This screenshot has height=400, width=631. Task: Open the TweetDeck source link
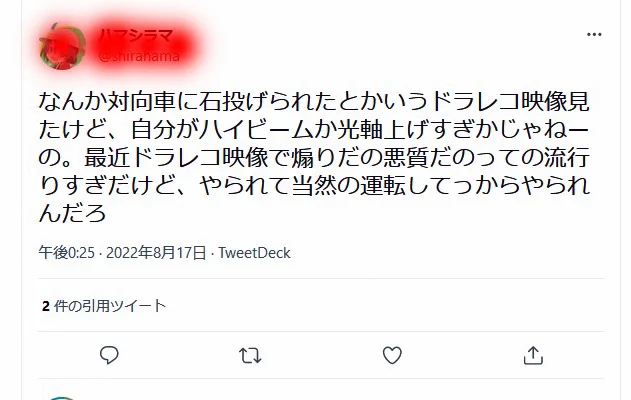(254, 253)
